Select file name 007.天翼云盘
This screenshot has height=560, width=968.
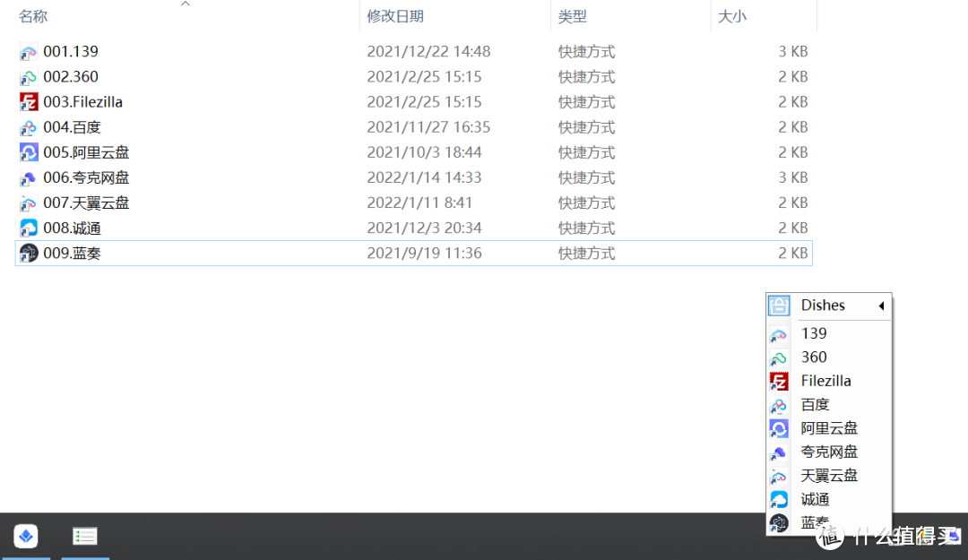point(86,203)
